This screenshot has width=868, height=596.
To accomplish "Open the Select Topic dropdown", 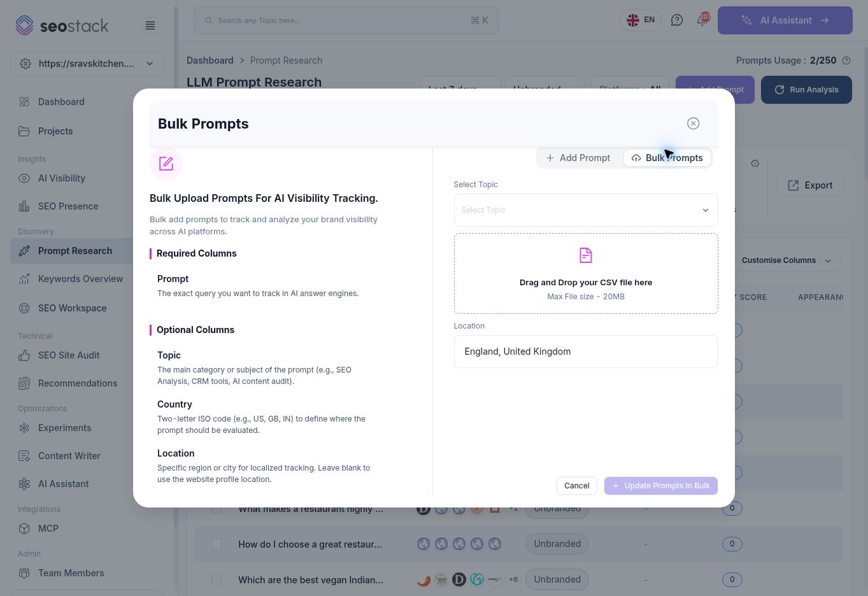I will pos(586,210).
